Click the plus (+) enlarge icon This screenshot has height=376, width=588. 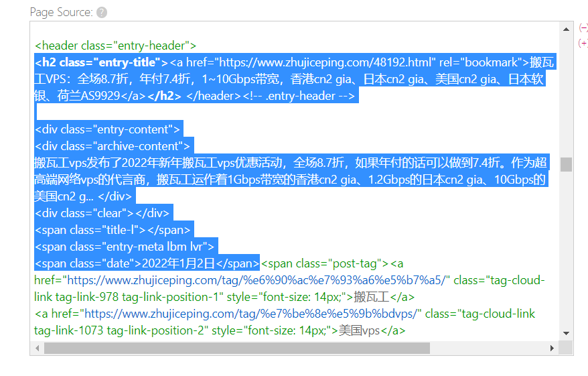(583, 43)
